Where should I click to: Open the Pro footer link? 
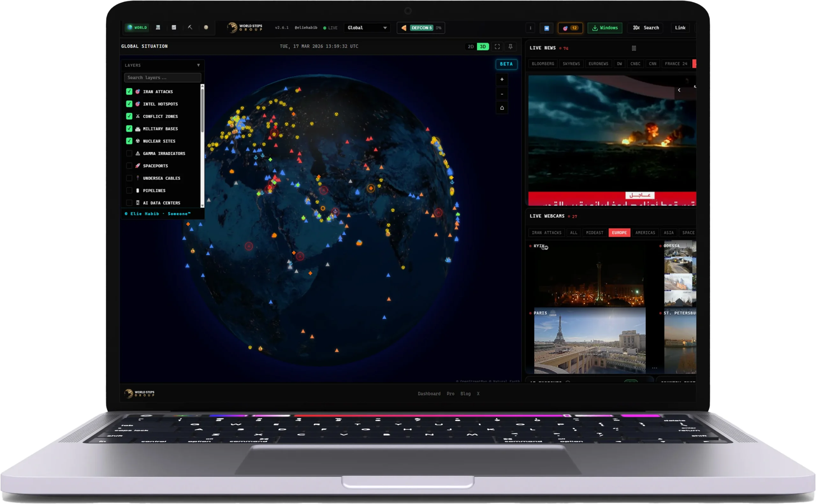pyautogui.click(x=450, y=394)
